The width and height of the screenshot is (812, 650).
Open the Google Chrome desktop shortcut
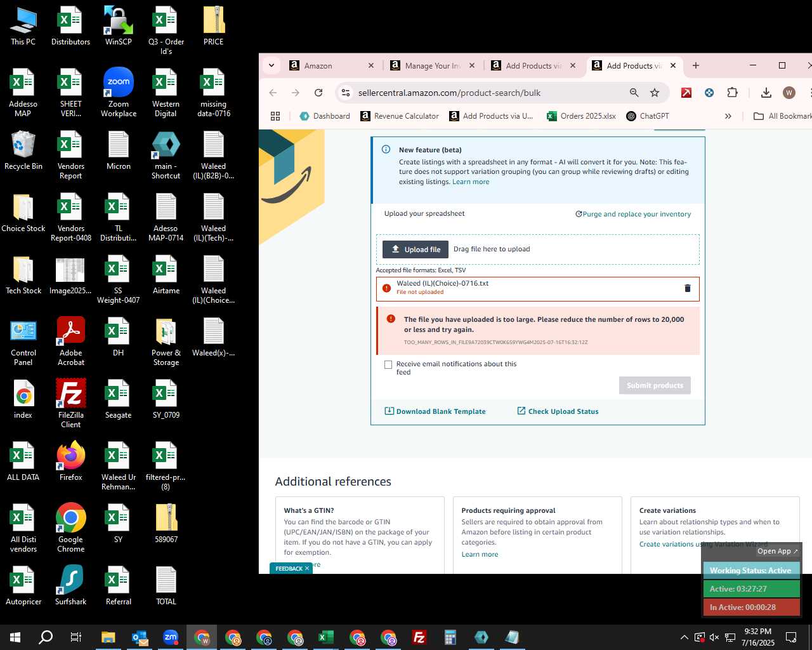[71, 528]
